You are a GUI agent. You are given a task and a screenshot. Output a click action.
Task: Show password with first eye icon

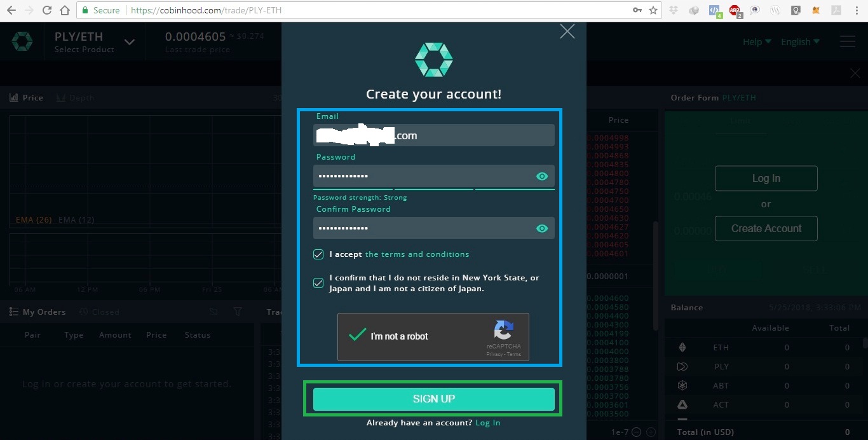(x=542, y=176)
